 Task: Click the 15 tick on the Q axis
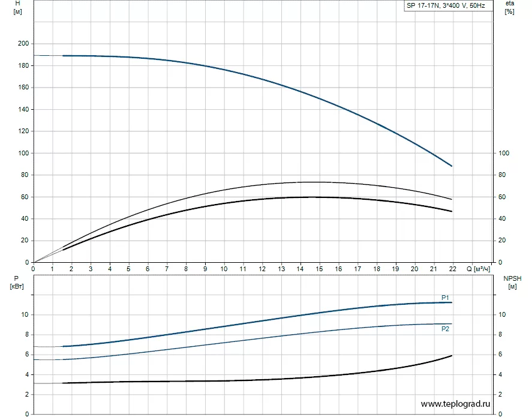click(319, 268)
